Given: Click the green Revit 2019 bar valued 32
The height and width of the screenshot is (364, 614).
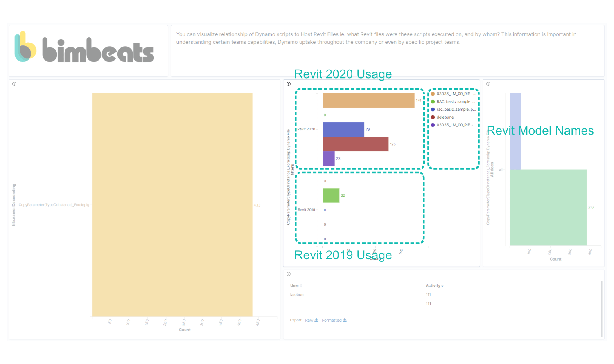Looking at the screenshot, I should (331, 195).
